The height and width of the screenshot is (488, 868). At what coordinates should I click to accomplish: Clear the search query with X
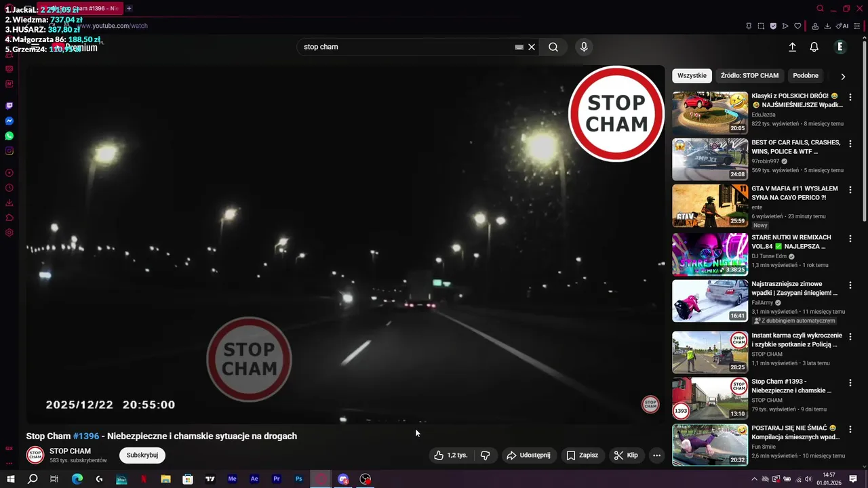532,47
